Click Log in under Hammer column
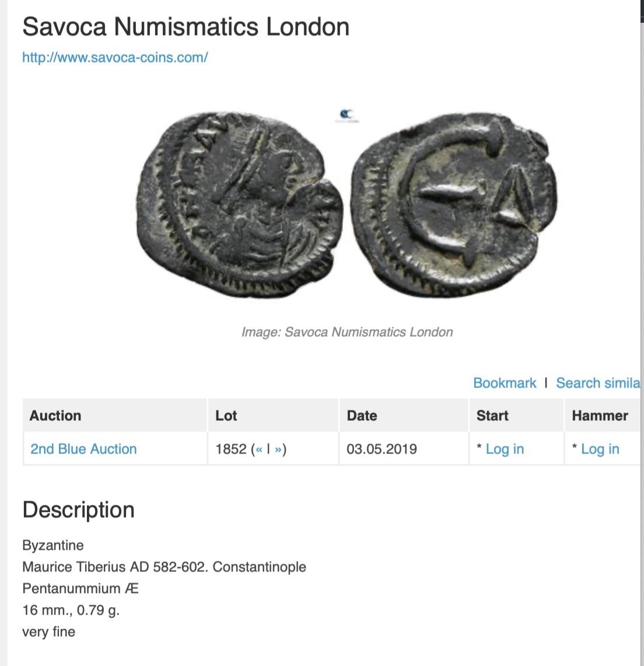 tap(600, 449)
